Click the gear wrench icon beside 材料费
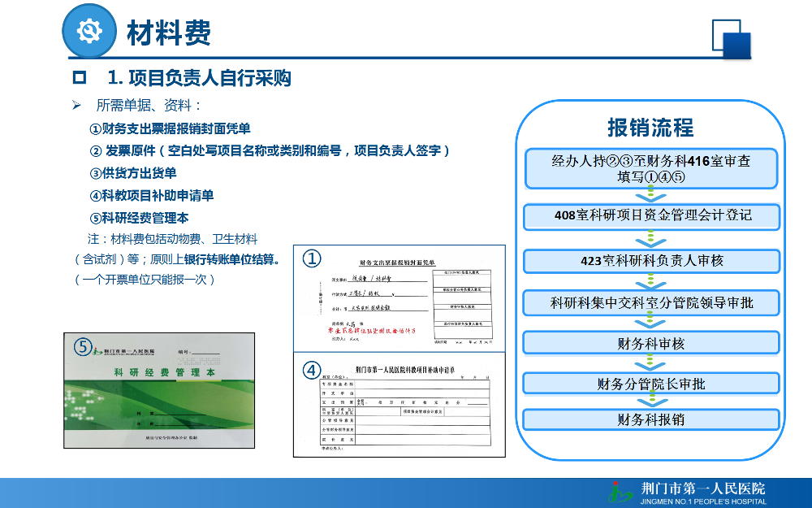 (x=89, y=31)
